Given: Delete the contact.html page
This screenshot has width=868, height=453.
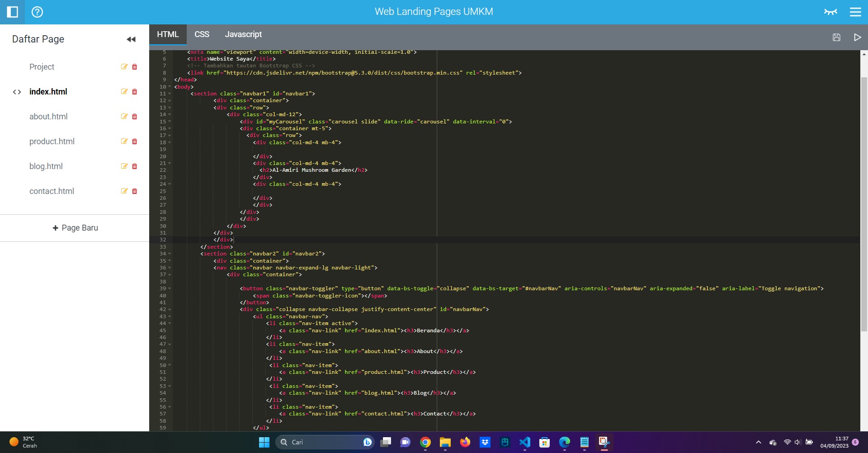Looking at the screenshot, I should [134, 191].
